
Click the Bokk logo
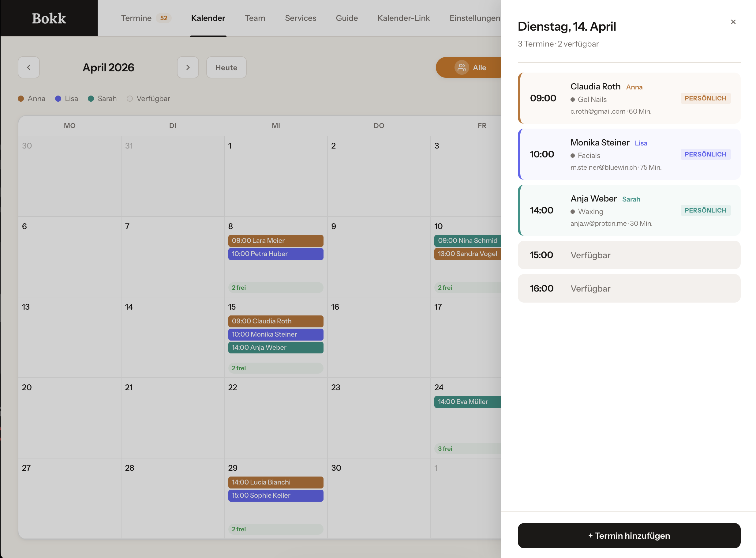tap(49, 18)
